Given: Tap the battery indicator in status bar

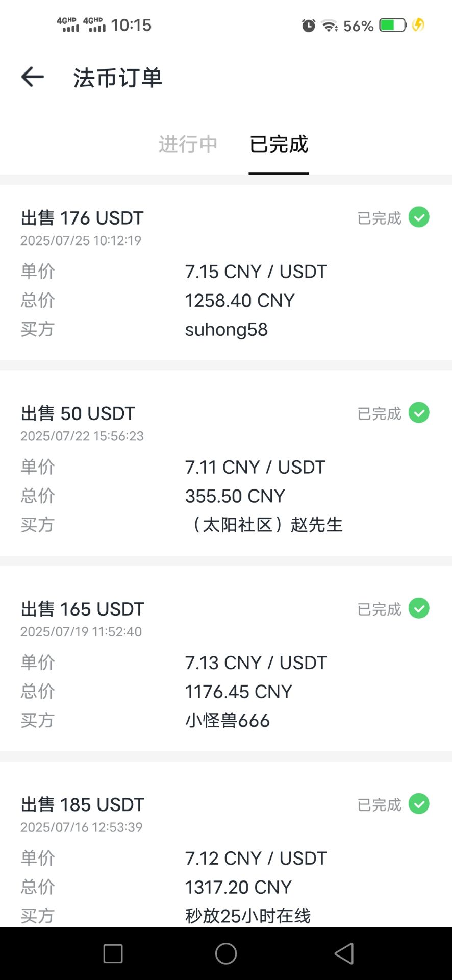Looking at the screenshot, I should (x=393, y=25).
